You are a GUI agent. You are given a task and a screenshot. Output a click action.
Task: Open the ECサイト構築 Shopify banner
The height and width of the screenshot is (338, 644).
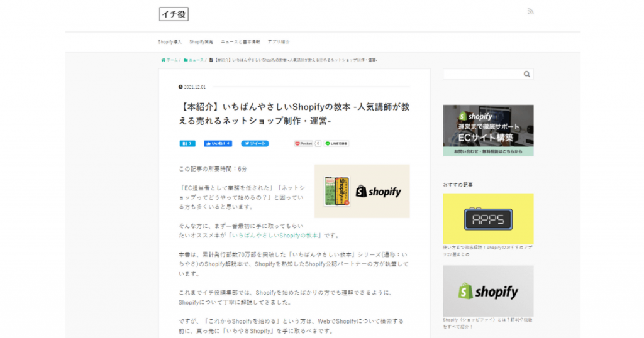coord(488,130)
